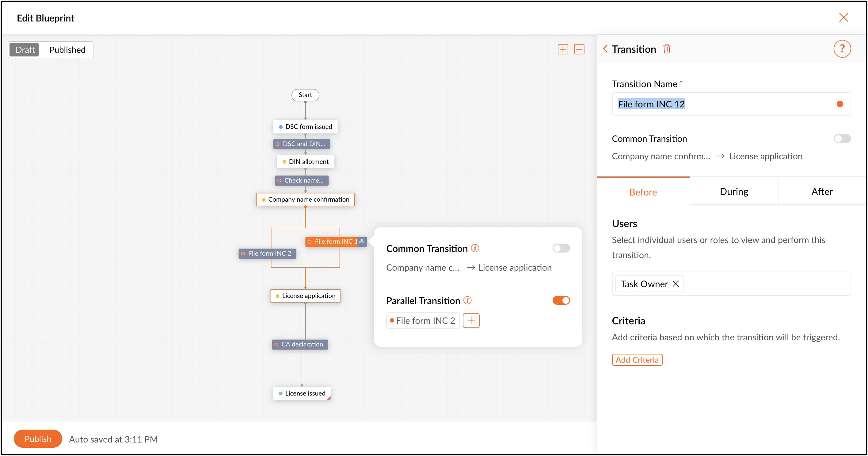This screenshot has width=868, height=456.
Task: Go back using Transition chevron
Action: (606, 49)
